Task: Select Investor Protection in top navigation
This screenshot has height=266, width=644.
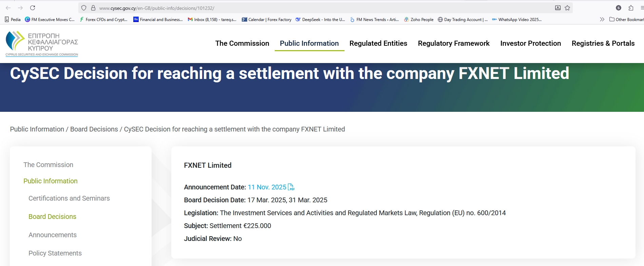Action: (530, 43)
